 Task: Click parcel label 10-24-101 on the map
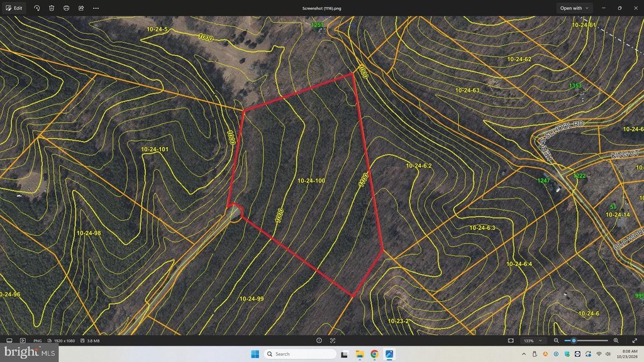tap(155, 150)
